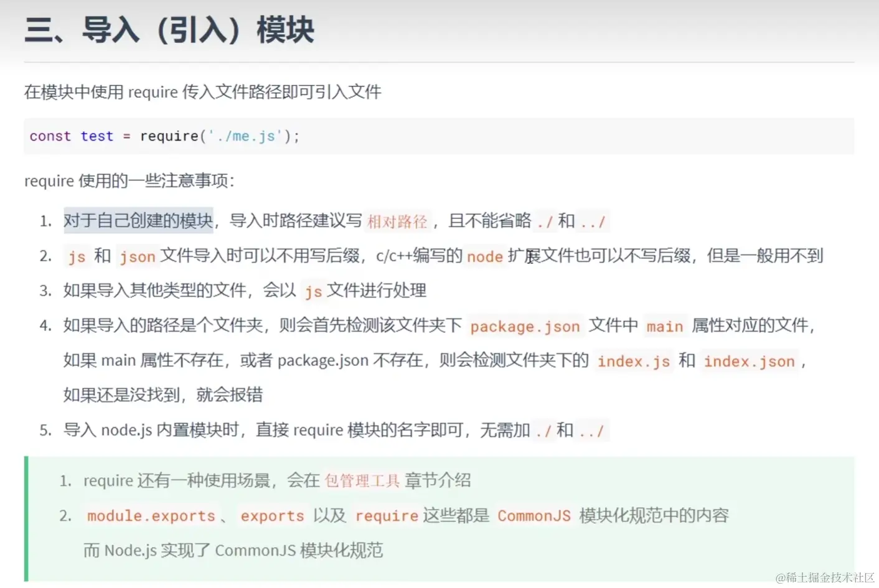This screenshot has width=879, height=588.
Task: Click the 相对路径 highlighted link
Action: 397,222
